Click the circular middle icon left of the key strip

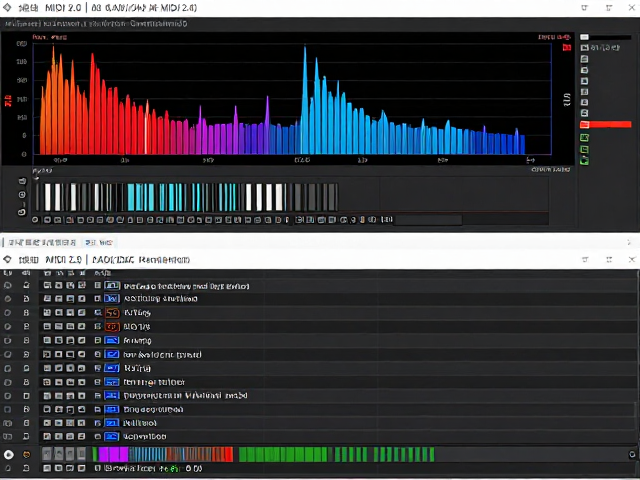[x=22, y=195]
